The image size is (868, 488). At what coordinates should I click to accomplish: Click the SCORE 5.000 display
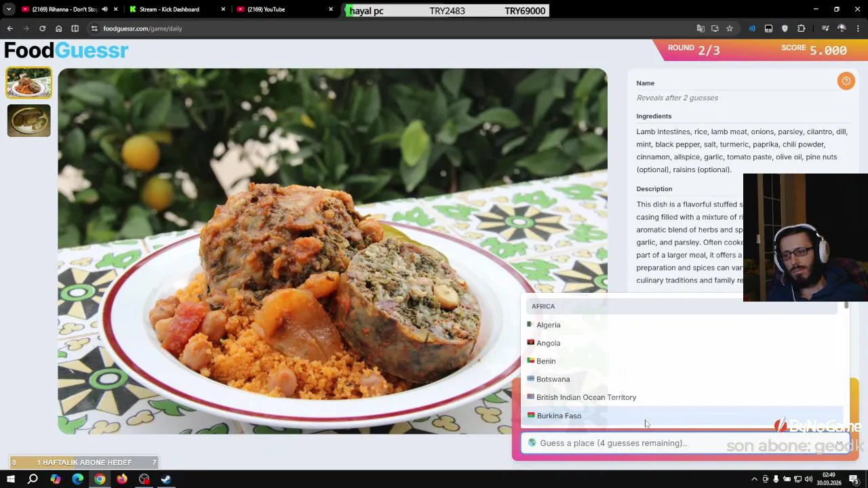(x=814, y=49)
